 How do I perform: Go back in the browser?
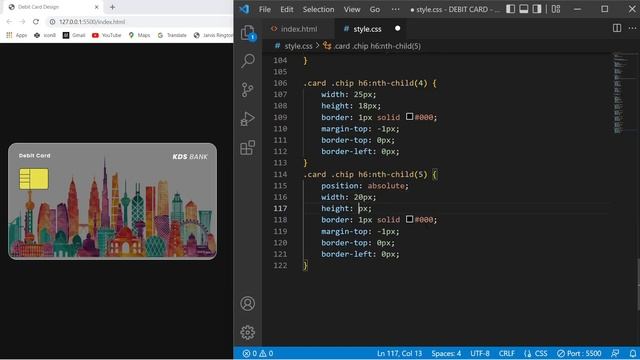point(9,22)
